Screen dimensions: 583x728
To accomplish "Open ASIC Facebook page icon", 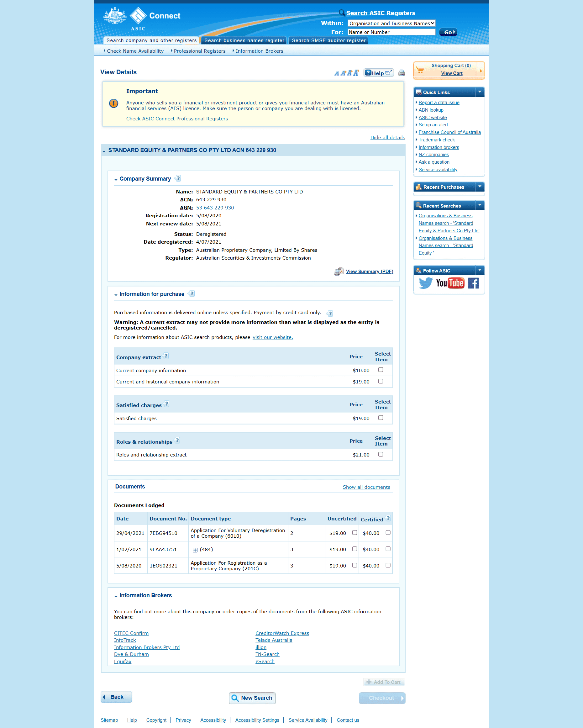I will pos(473,283).
